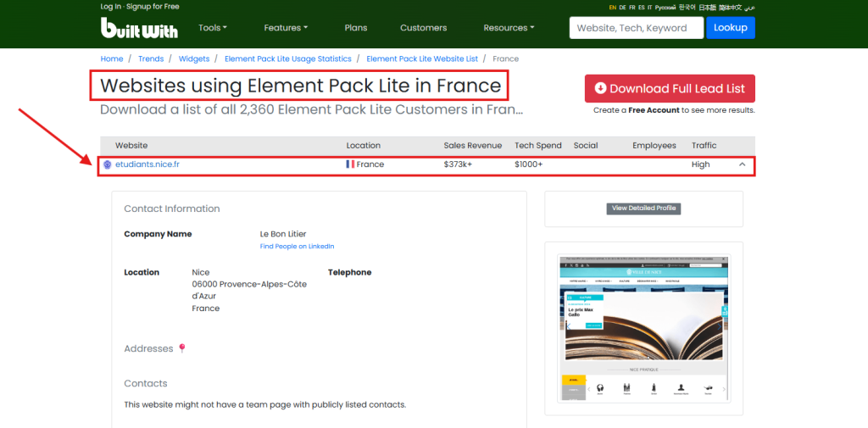
Task: Click the Contact Information heading
Action: [x=171, y=208]
